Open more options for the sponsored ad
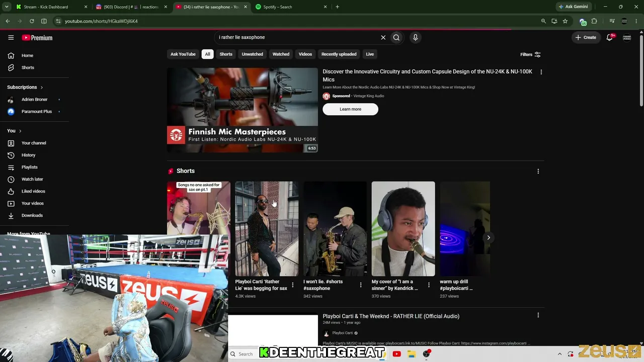The height and width of the screenshot is (362, 644). click(541, 72)
